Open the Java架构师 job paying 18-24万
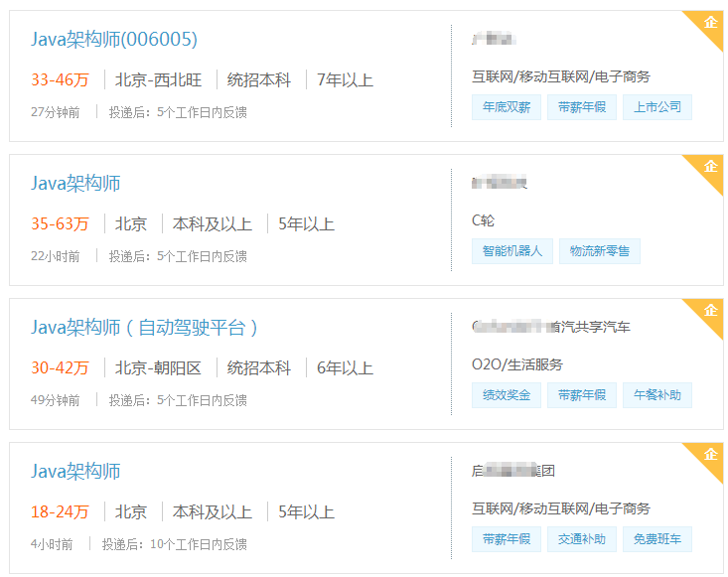This screenshot has height=577, width=728. 75,472
